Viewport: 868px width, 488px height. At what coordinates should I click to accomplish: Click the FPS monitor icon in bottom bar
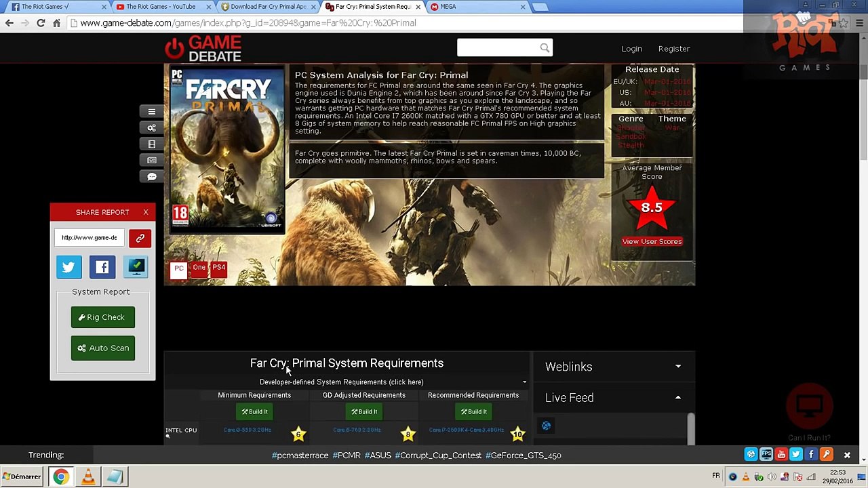point(766,455)
